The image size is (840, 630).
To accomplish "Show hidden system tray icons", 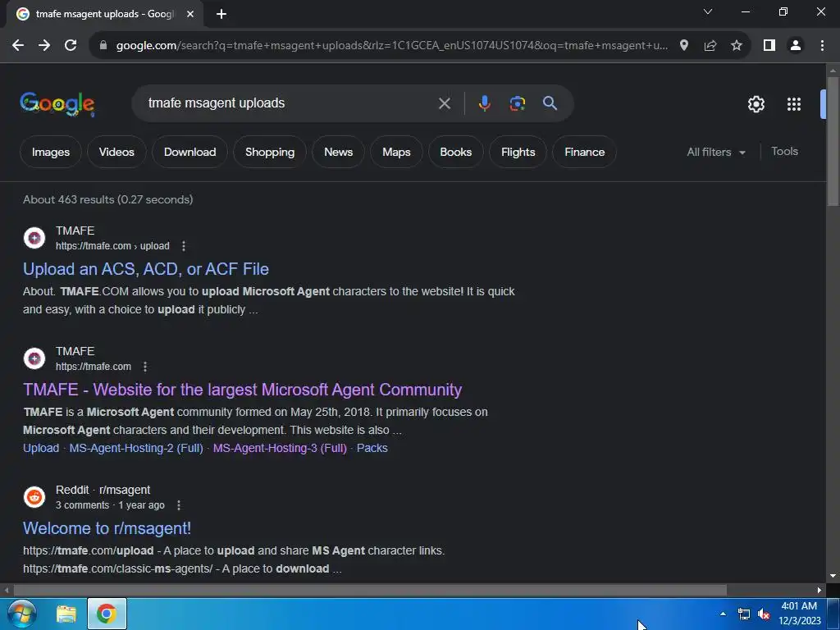I will (x=724, y=614).
